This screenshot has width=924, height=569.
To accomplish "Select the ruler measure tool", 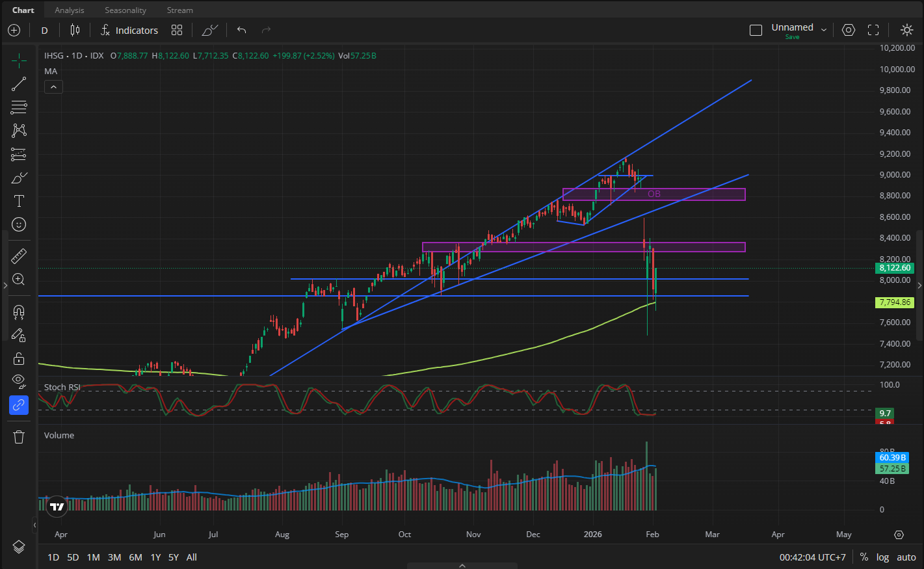I will point(19,256).
